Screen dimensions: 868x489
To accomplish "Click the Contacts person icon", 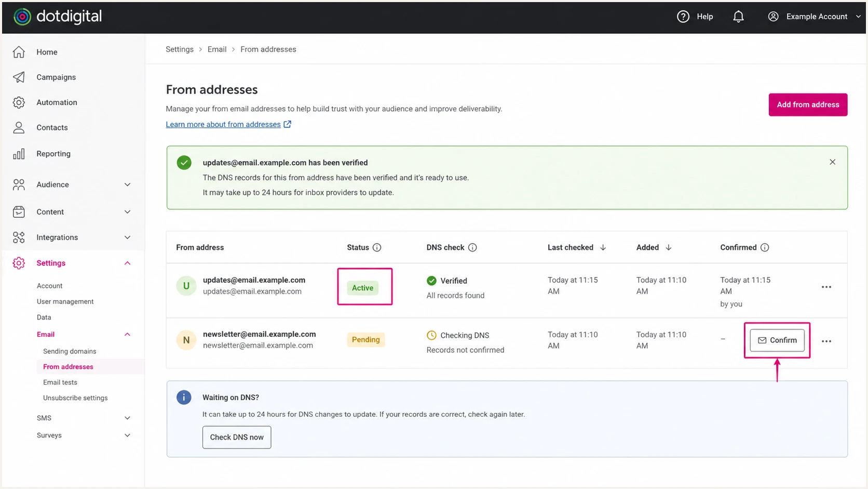I will tap(19, 127).
